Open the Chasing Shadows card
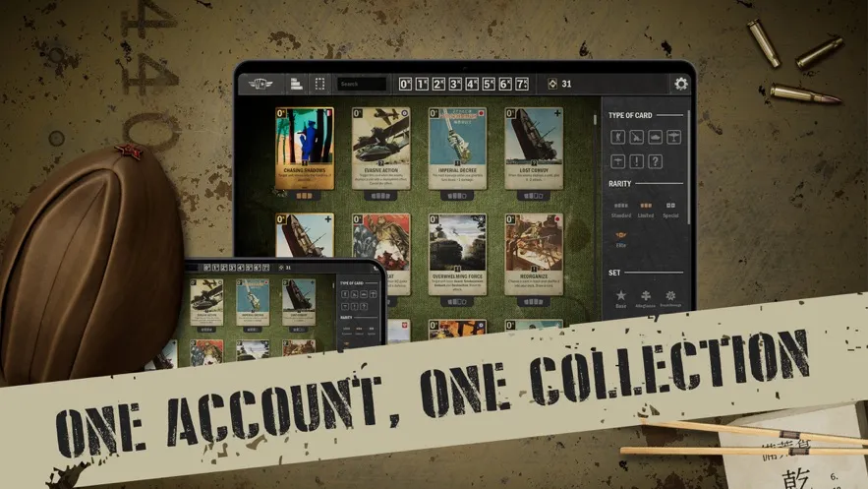This screenshot has width=868, height=489. click(x=305, y=149)
